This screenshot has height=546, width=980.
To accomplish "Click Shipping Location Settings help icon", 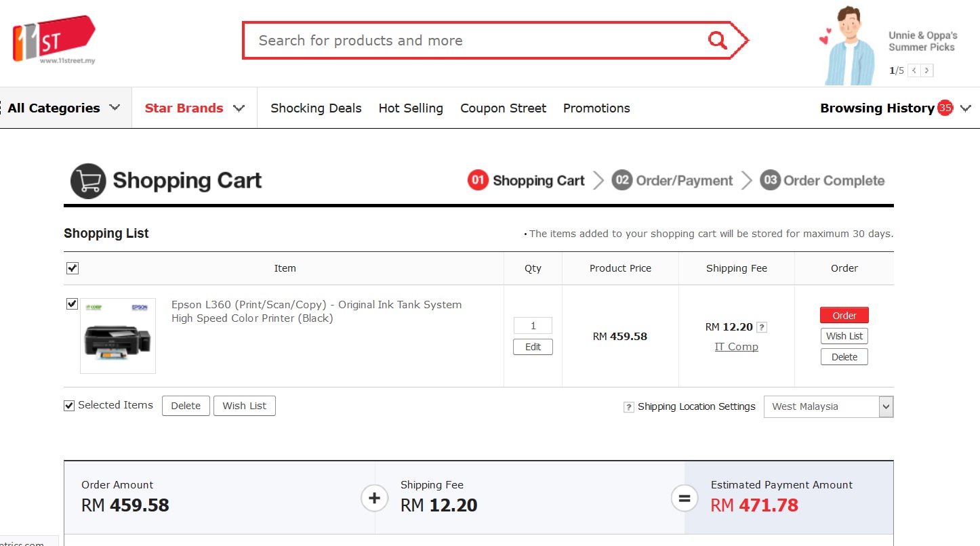I will coord(629,407).
